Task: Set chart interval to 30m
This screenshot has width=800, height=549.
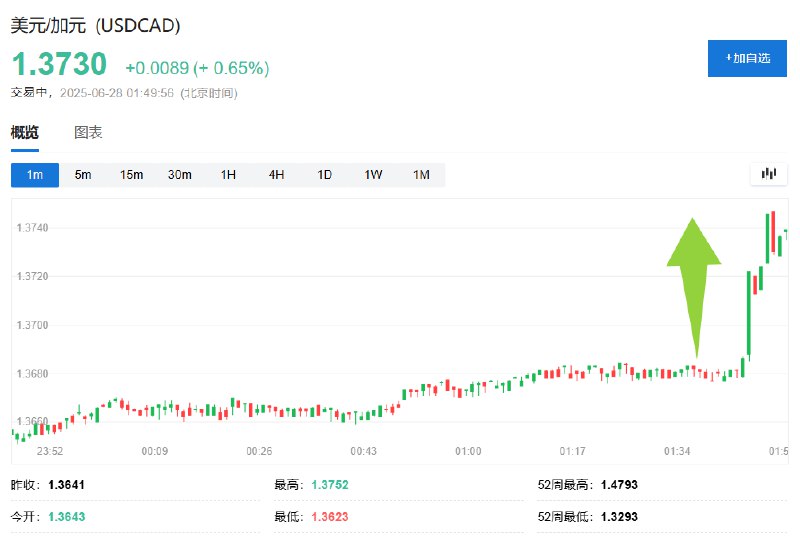Action: (x=180, y=175)
